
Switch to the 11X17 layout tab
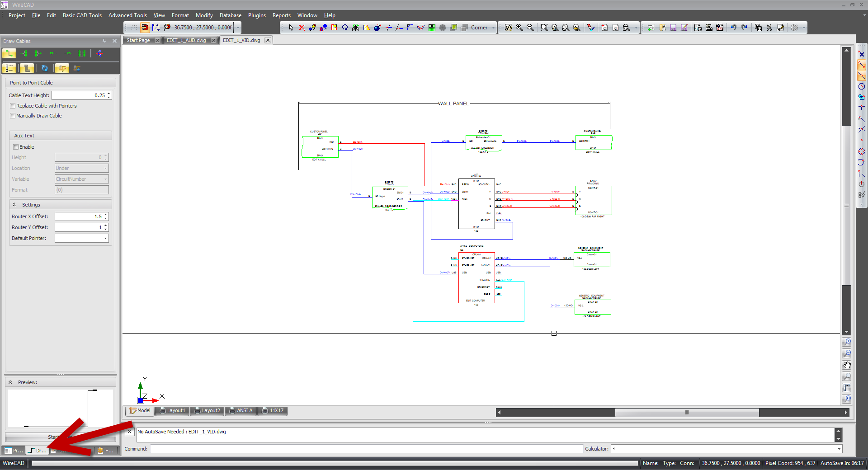click(x=273, y=411)
